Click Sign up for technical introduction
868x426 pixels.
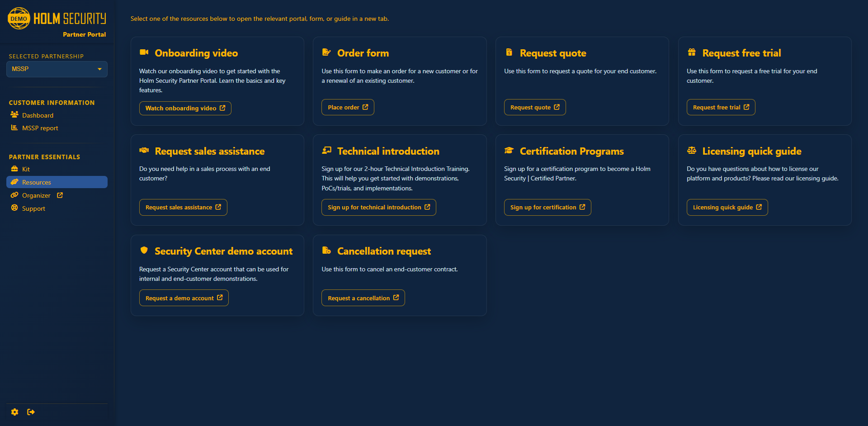[x=378, y=207]
